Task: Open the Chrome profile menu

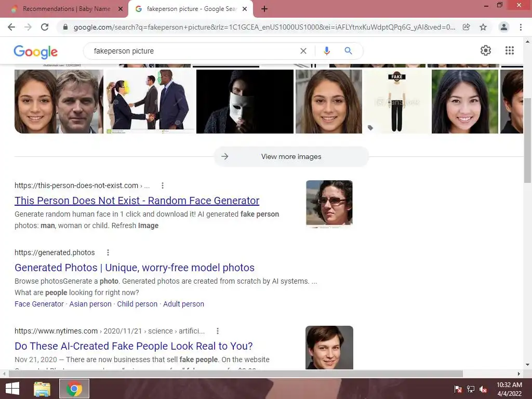Action: click(504, 27)
